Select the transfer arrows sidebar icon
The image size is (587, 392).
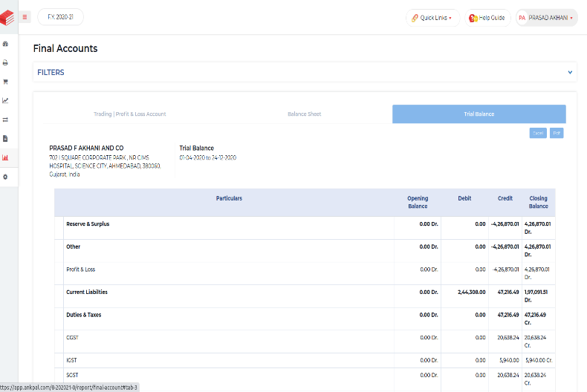coord(6,120)
